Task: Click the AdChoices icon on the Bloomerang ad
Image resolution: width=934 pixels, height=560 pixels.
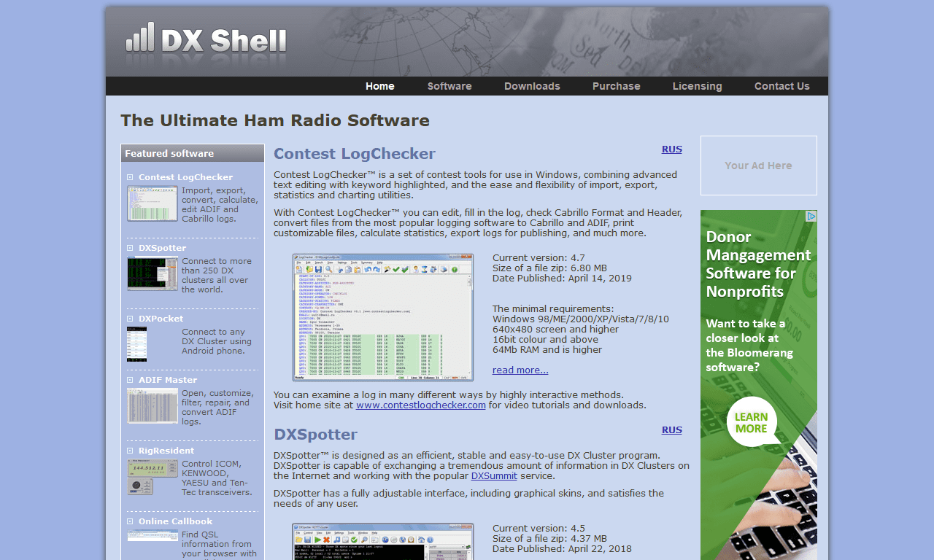Action: 811,217
